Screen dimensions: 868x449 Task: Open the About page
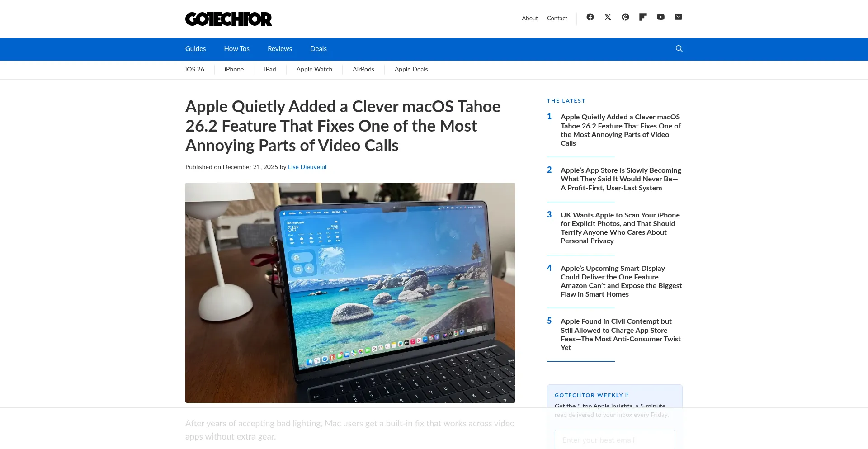[x=529, y=18]
